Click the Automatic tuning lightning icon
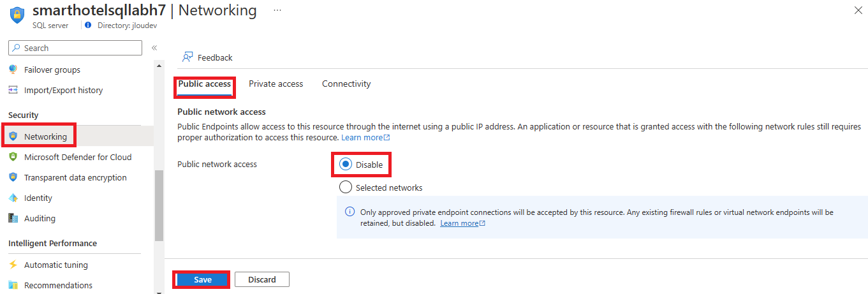 click(13, 265)
